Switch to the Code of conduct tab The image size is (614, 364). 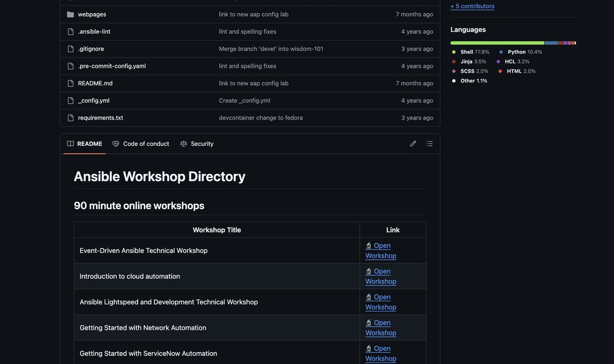point(146,143)
